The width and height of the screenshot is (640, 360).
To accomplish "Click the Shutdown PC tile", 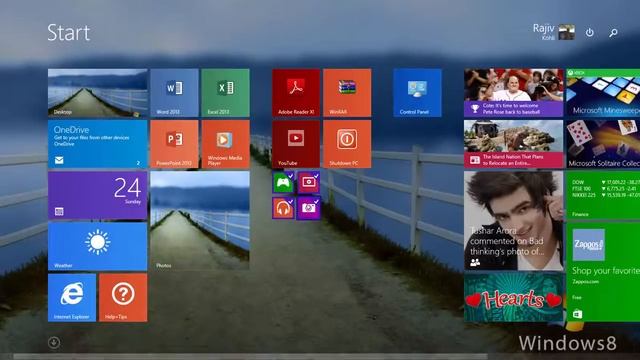I will tap(347, 144).
